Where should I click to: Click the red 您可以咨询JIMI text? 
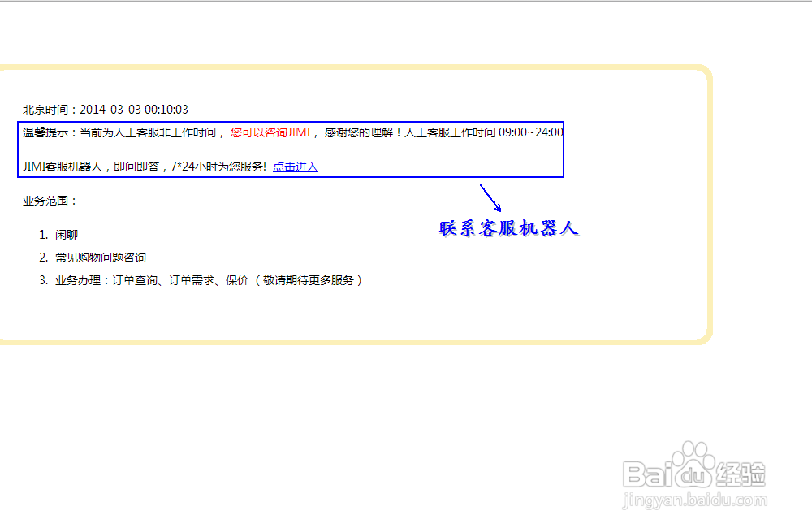coord(270,132)
